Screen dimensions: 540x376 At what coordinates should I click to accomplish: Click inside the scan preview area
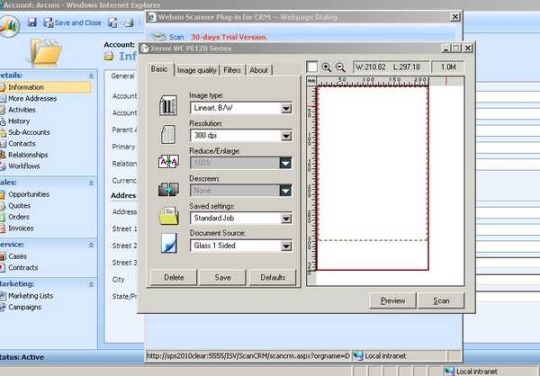[x=373, y=178]
